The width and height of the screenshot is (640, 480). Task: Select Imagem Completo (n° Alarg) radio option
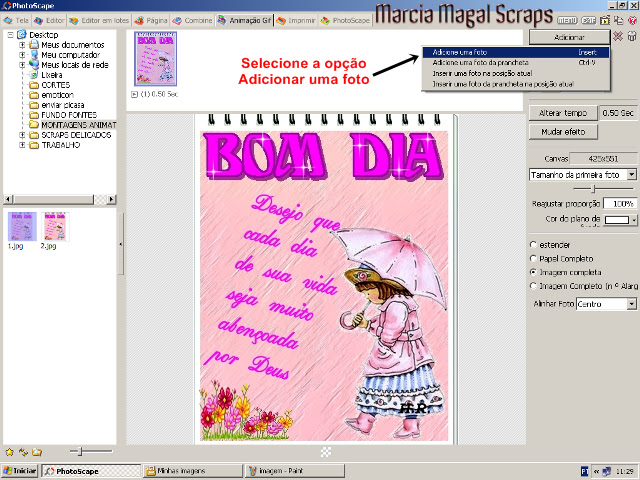[533, 286]
